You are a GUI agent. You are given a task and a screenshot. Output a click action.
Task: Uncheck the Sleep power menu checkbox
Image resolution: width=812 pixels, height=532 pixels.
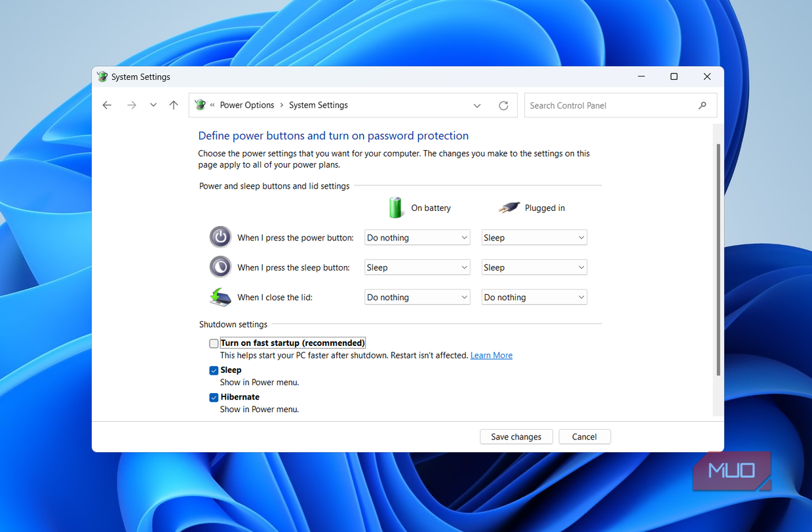(x=214, y=370)
